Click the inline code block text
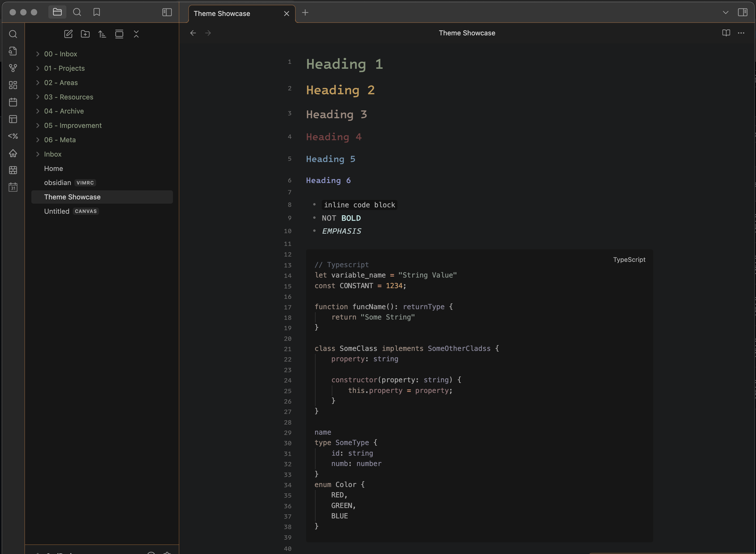 coord(359,205)
